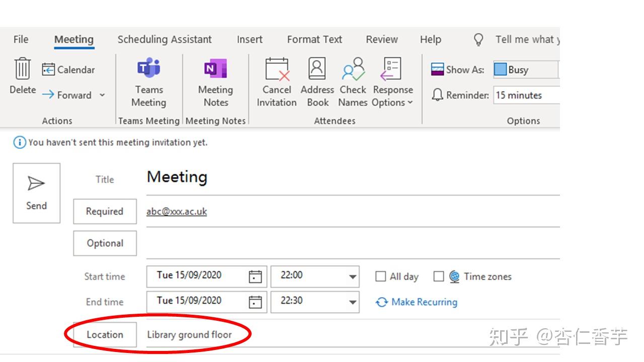
Task: Expand the 22:30 end time dropdown
Action: pyautogui.click(x=353, y=302)
